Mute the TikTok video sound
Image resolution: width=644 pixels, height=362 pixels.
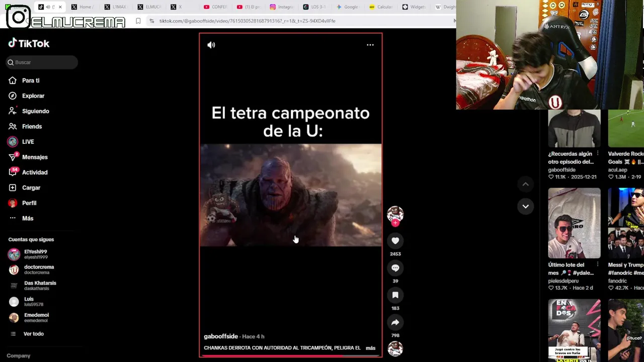pyautogui.click(x=211, y=45)
